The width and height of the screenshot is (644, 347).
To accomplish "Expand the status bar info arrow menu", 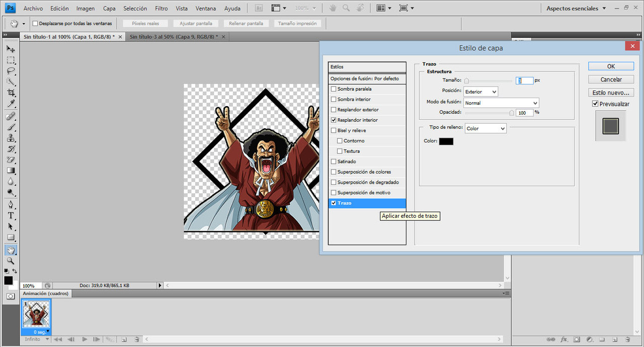I will (160, 285).
